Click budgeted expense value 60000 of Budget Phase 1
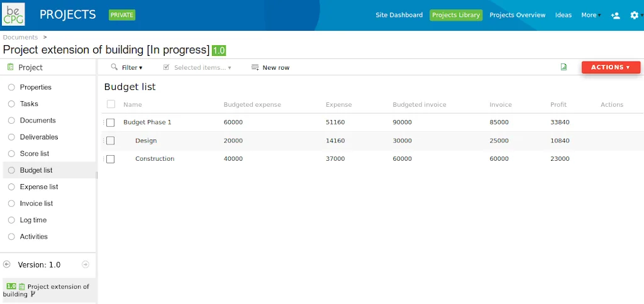This screenshot has height=304, width=644. click(x=233, y=122)
